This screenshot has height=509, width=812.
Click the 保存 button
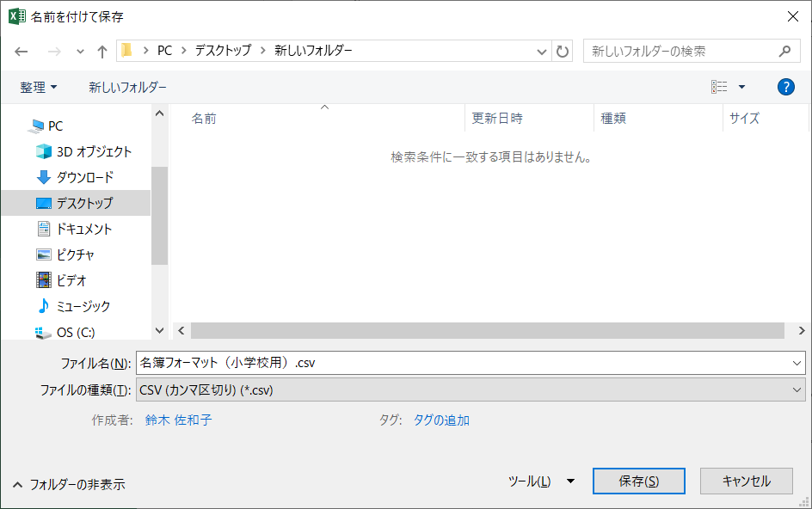click(x=638, y=481)
